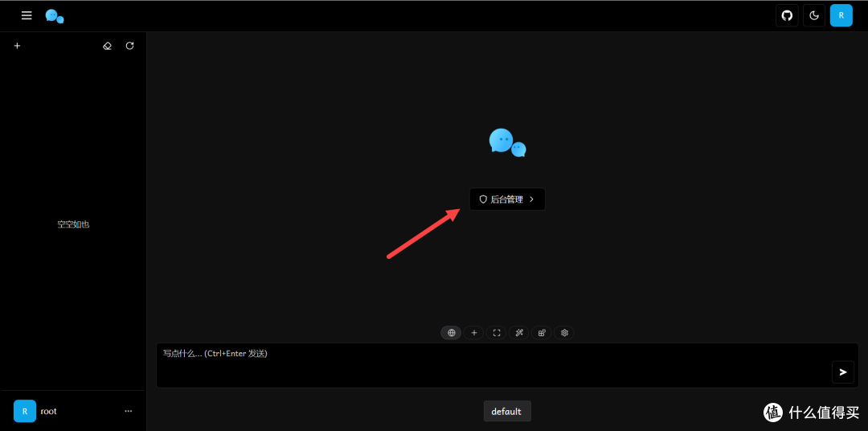Click the root username label
868x431 pixels.
point(49,411)
